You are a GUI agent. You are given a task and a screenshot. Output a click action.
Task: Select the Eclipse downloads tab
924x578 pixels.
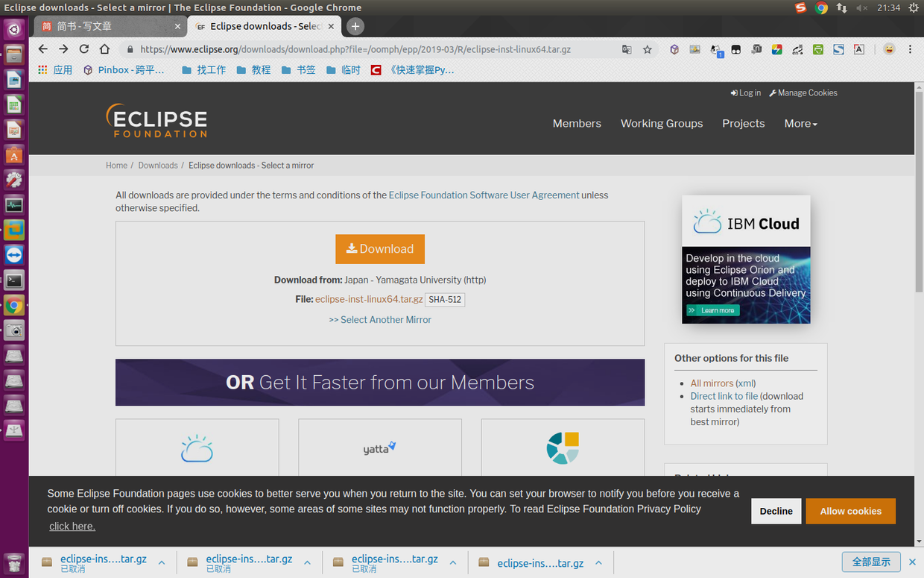tap(265, 26)
